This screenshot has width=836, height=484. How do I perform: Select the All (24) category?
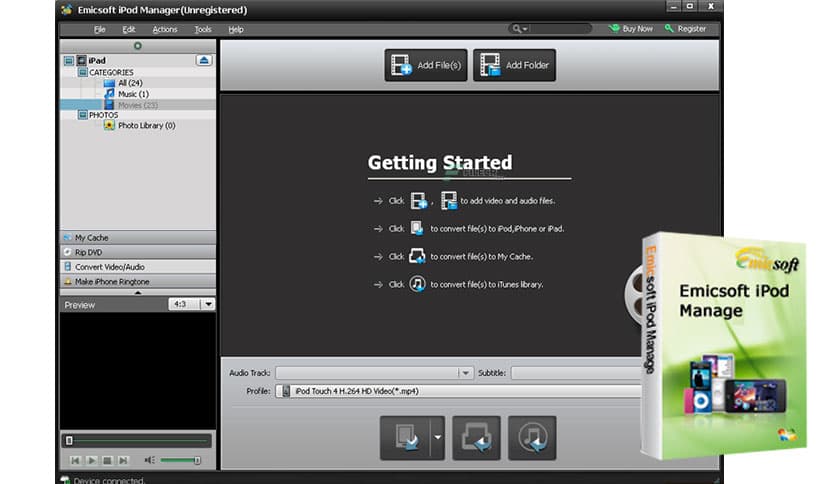[130, 83]
